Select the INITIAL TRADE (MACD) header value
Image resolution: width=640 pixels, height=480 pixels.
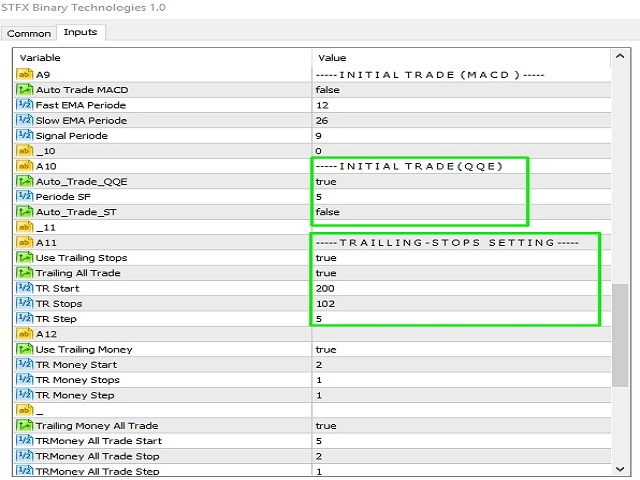click(x=430, y=75)
